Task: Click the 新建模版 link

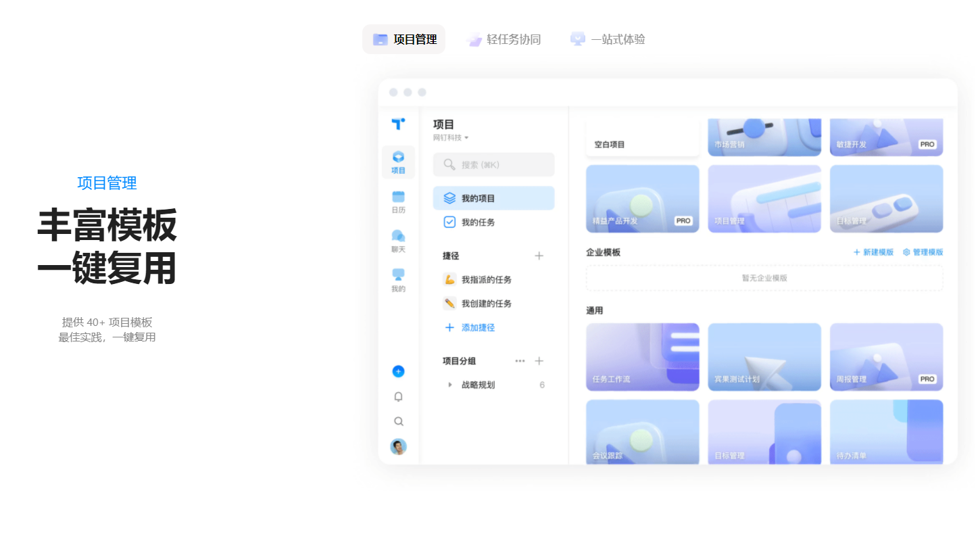Action: [873, 252]
